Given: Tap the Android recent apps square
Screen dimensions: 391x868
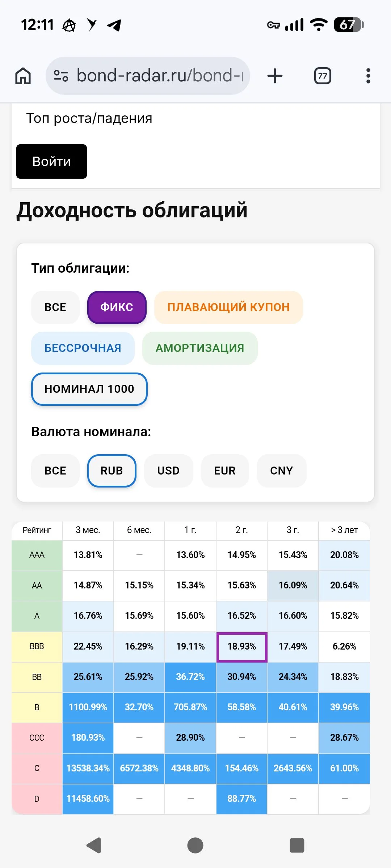Looking at the screenshot, I should click(297, 845).
